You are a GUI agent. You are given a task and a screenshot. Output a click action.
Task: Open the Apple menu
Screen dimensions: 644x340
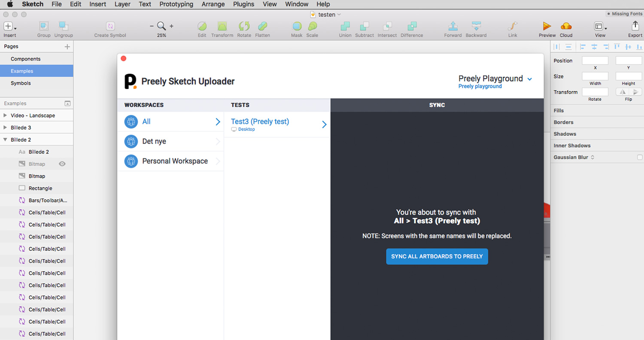click(x=10, y=4)
